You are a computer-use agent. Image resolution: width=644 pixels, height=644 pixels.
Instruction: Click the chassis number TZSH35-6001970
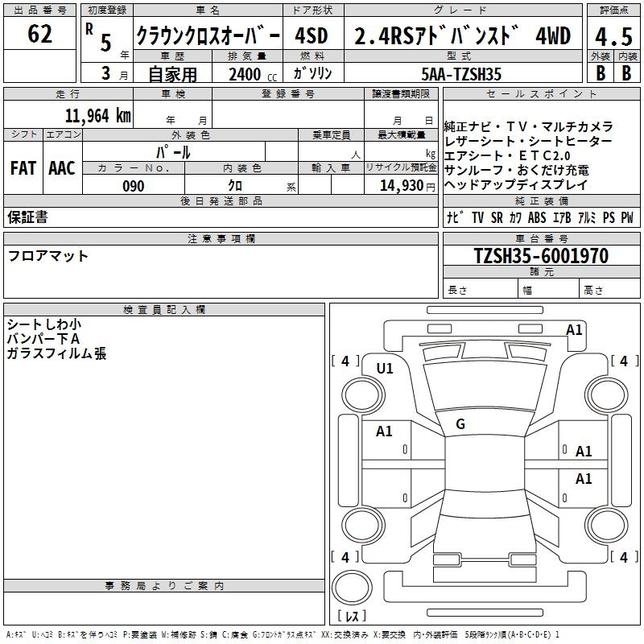tap(541, 256)
